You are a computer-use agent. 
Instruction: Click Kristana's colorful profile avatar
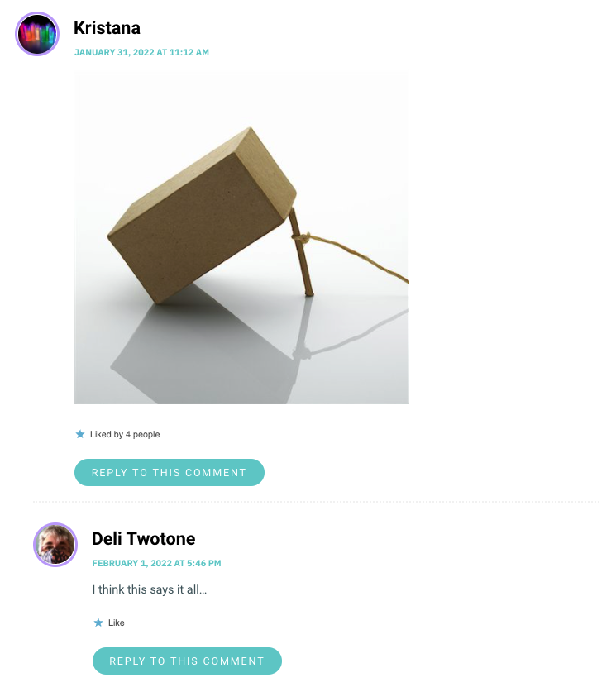[37, 34]
